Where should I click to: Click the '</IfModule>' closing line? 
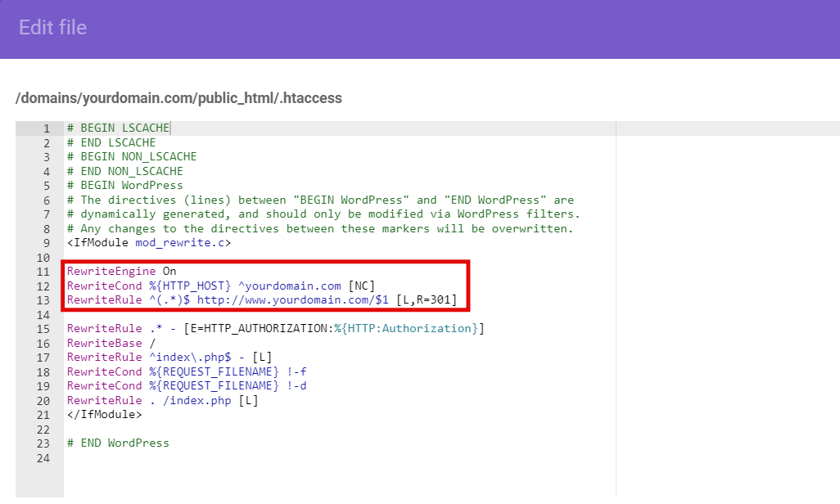point(105,414)
